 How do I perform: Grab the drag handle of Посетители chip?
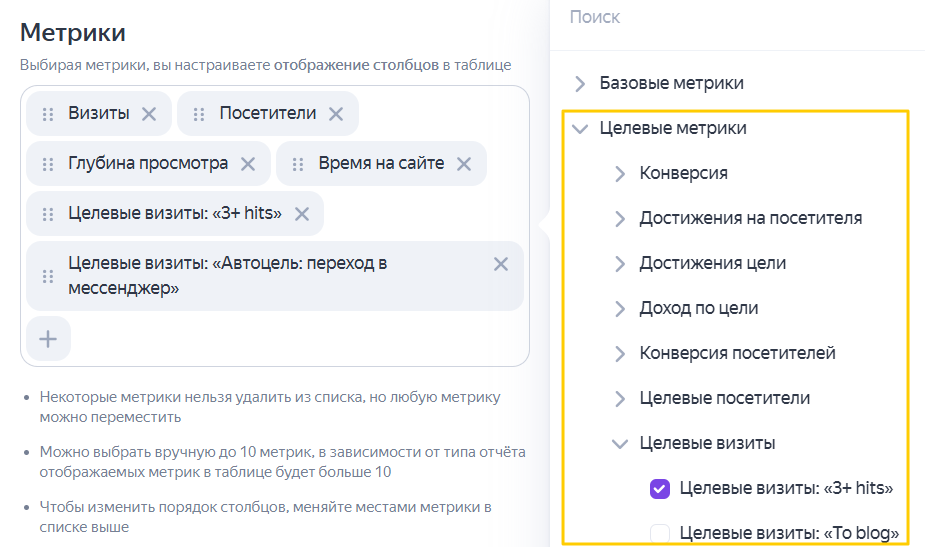(x=199, y=114)
